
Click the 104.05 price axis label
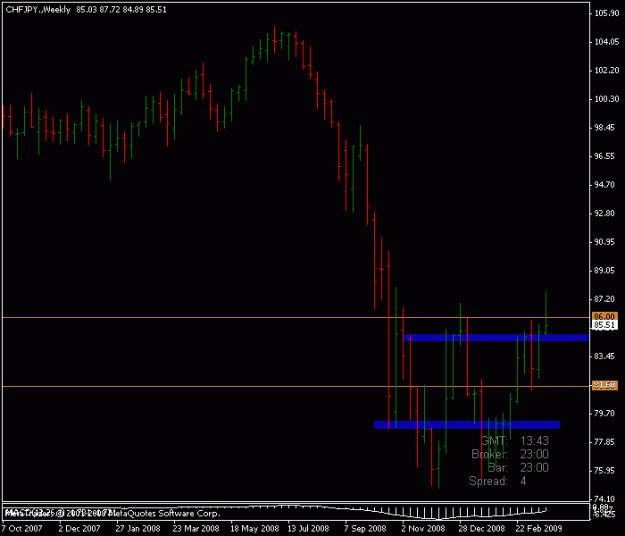click(607, 42)
